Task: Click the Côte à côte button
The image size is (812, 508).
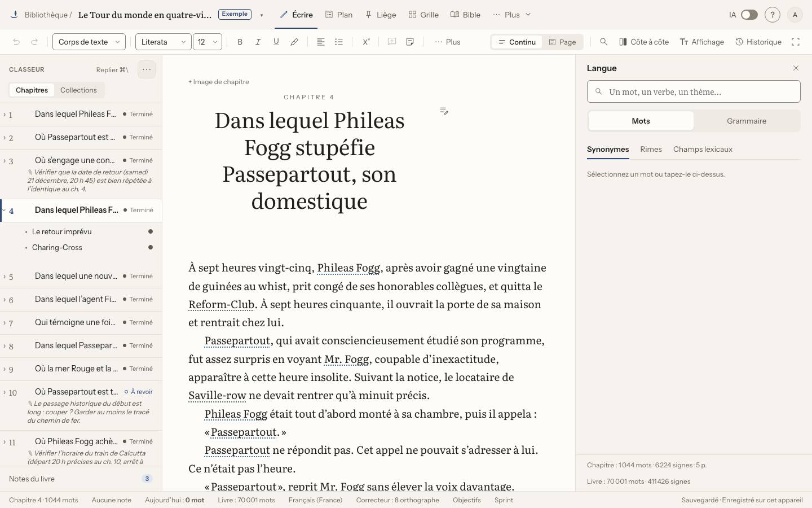Action: coord(644,42)
